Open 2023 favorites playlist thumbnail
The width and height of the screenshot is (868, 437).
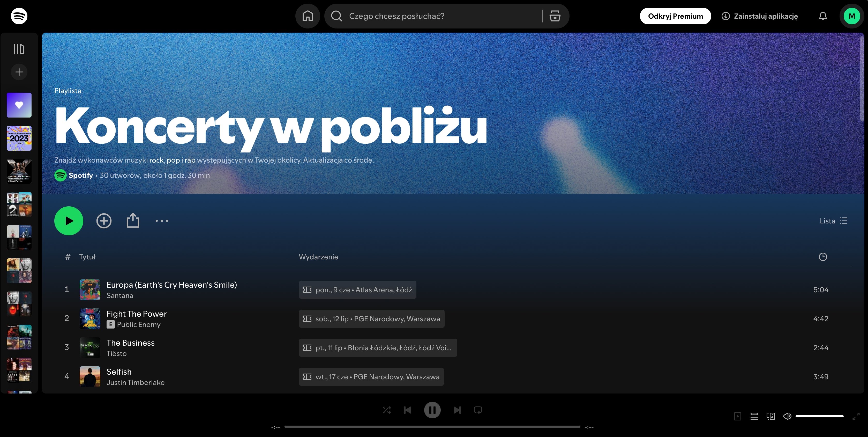[19, 138]
